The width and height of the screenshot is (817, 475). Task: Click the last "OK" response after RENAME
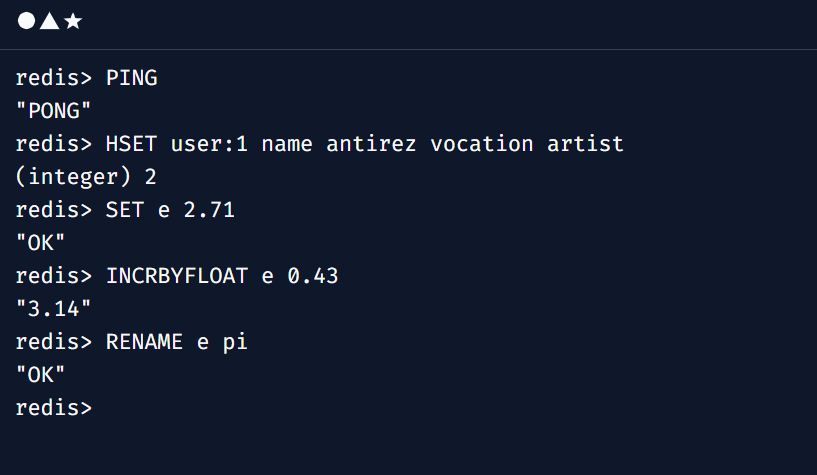tap(41, 375)
